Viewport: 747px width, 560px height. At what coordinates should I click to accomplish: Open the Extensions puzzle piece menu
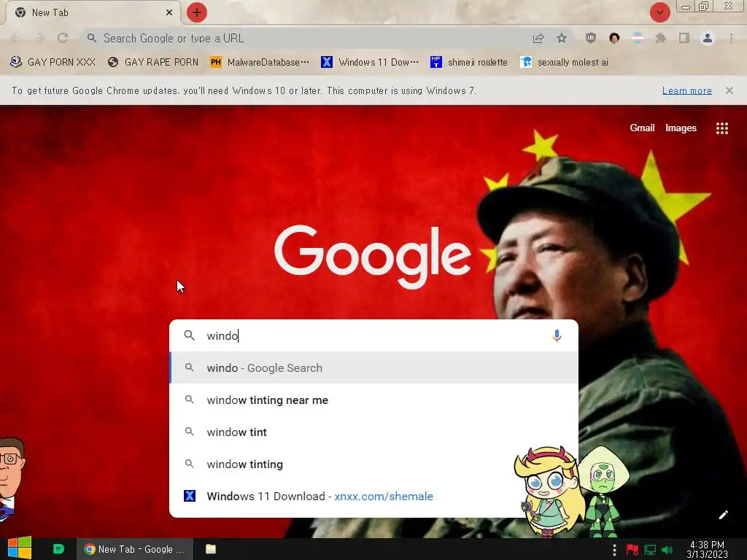click(x=661, y=38)
